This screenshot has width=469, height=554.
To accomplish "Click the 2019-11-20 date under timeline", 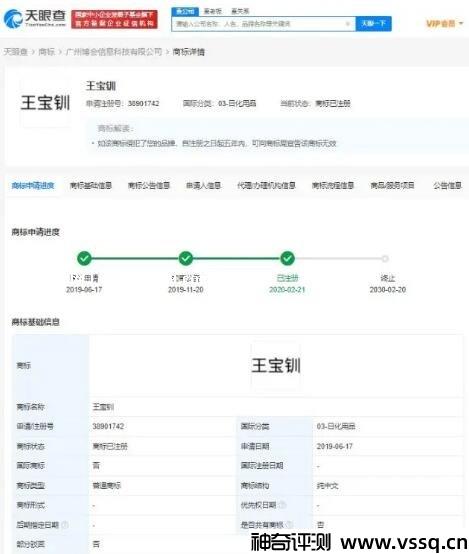I will [186, 290].
